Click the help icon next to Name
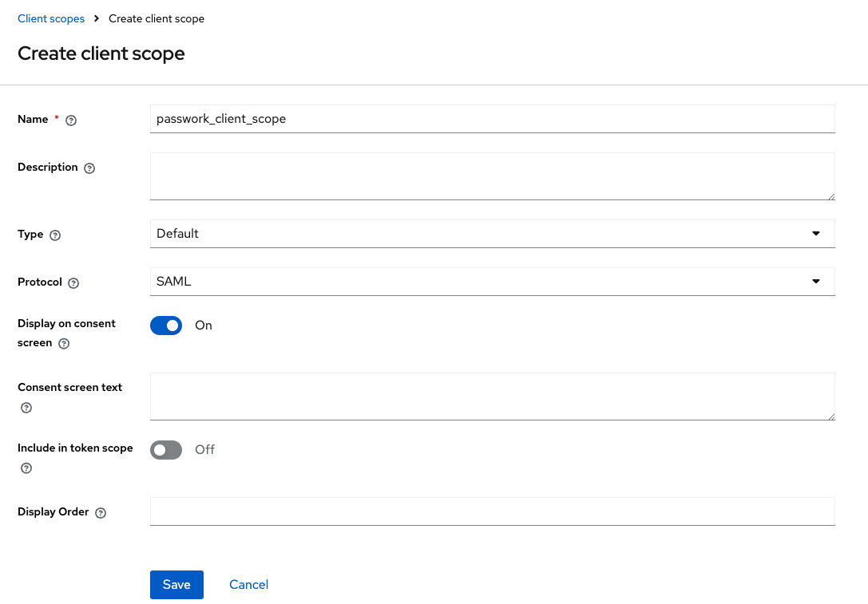The height and width of the screenshot is (604, 868). 71,120
